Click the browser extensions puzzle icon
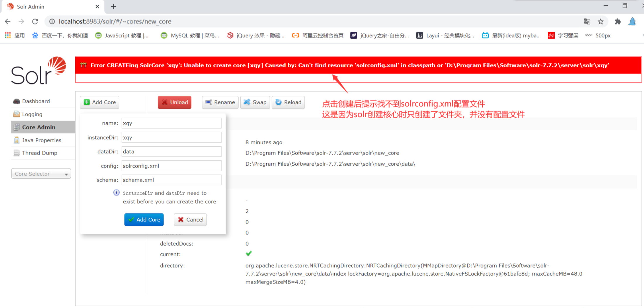This screenshot has width=644, height=308. pyautogui.click(x=618, y=21)
